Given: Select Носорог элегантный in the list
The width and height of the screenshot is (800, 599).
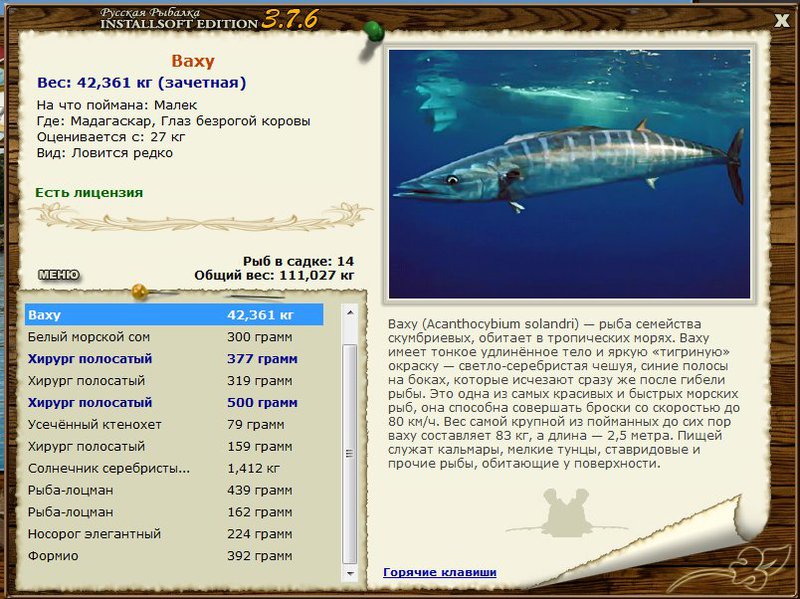Looking at the screenshot, I should tap(174, 534).
